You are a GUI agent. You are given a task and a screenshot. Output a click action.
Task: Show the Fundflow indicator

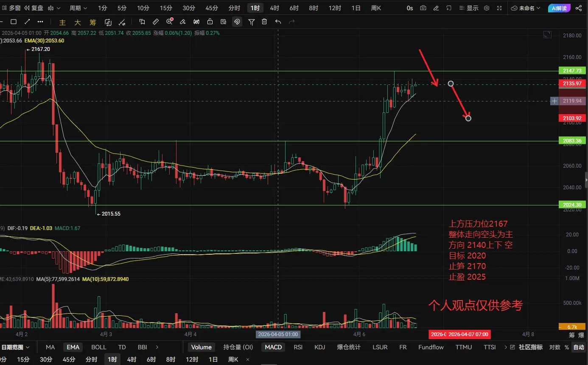(x=431, y=347)
